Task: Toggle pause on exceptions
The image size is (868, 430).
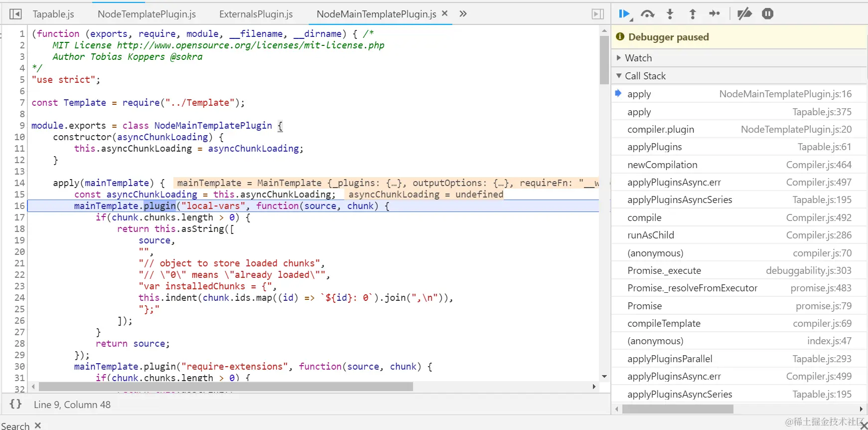Action: coord(767,14)
